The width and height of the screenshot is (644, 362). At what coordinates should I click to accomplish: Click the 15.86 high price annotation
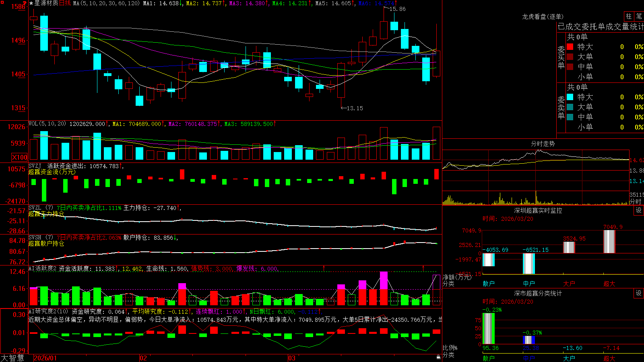(398, 9)
